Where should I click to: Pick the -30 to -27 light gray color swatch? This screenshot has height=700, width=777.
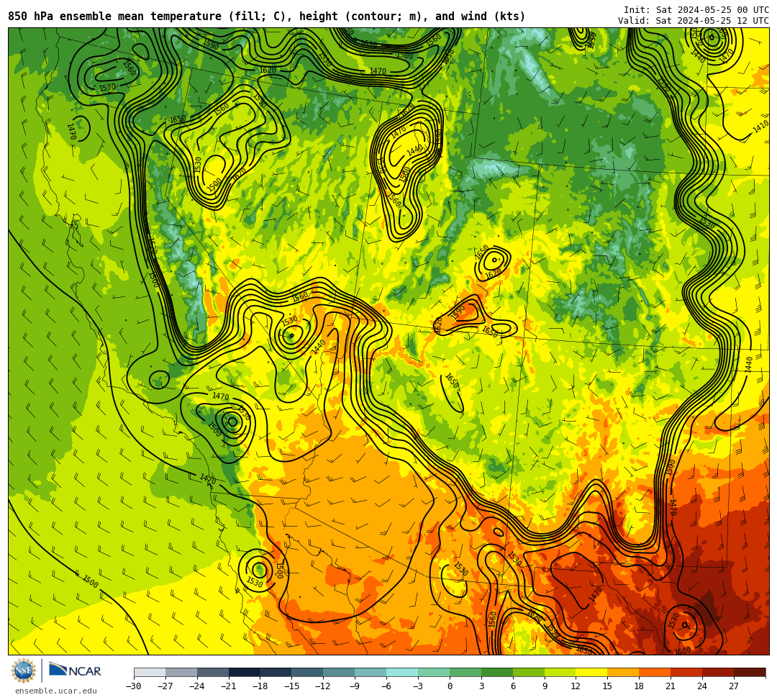pyautogui.click(x=150, y=672)
